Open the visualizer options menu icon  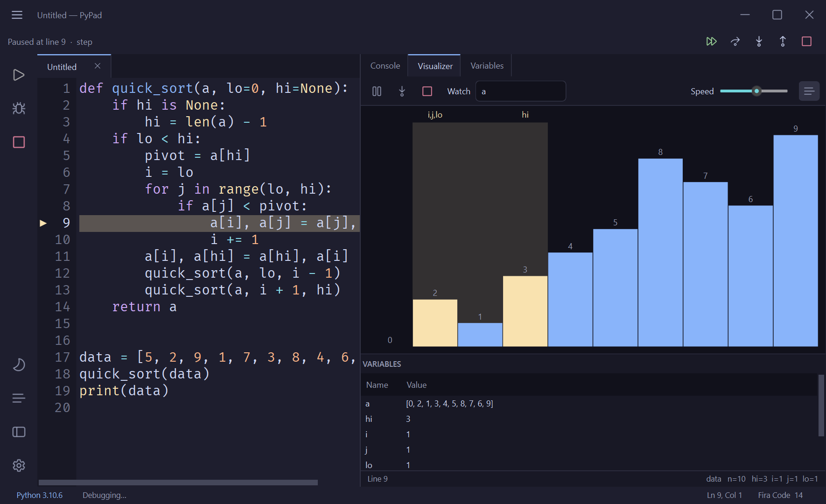click(x=809, y=91)
